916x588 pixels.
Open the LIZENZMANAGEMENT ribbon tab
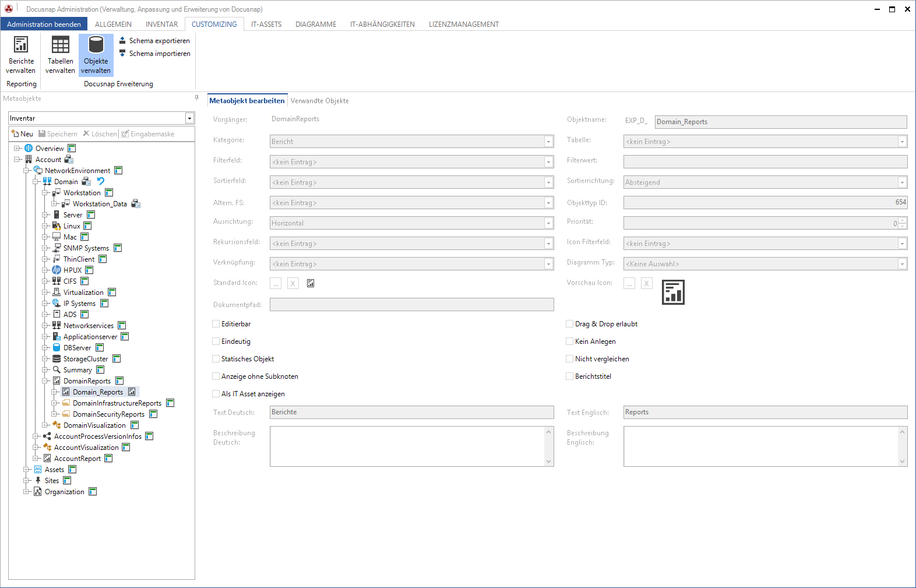(x=464, y=24)
